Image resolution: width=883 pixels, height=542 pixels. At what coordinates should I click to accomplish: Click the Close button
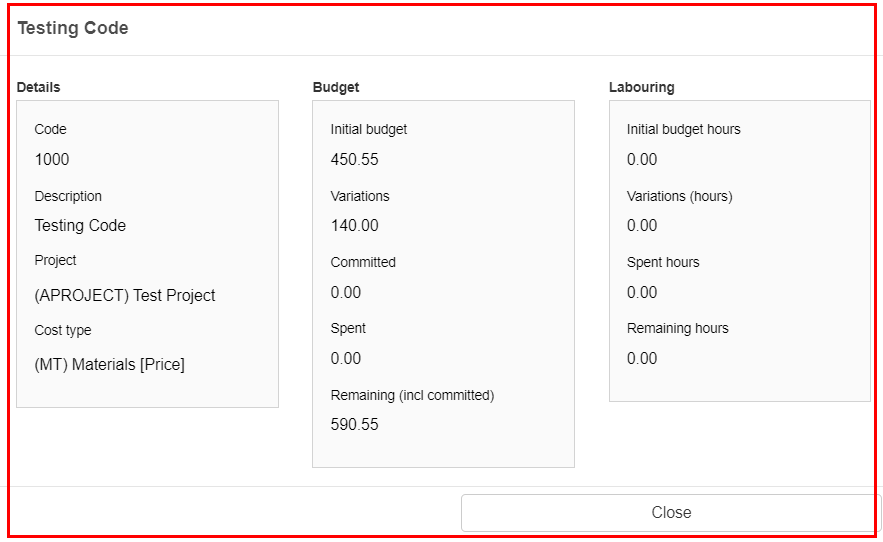point(671,513)
